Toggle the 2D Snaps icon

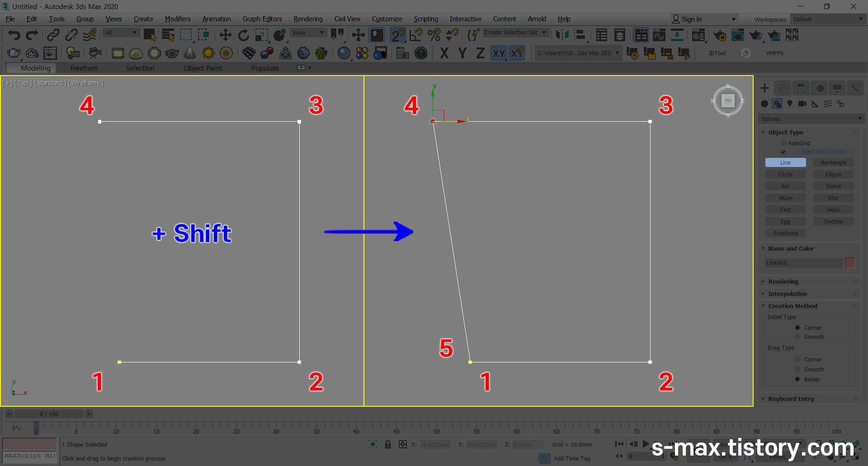(x=398, y=35)
